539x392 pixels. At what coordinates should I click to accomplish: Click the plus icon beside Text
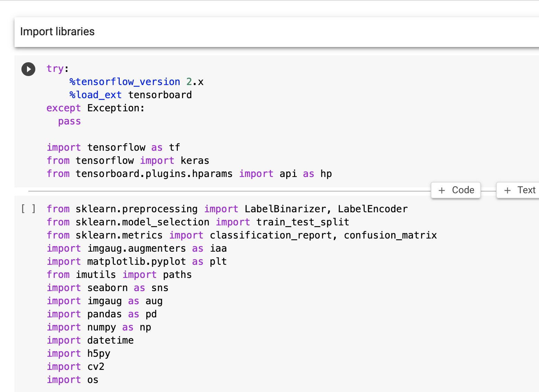click(x=508, y=190)
